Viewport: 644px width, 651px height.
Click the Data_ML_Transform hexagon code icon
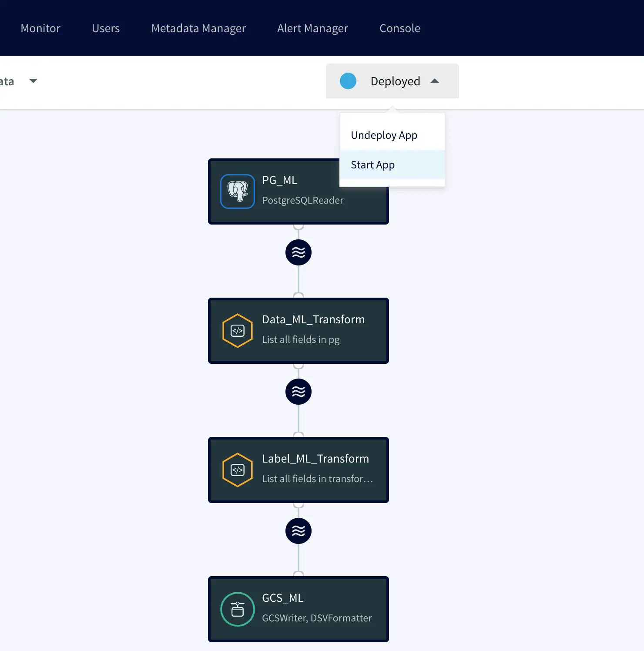238,331
